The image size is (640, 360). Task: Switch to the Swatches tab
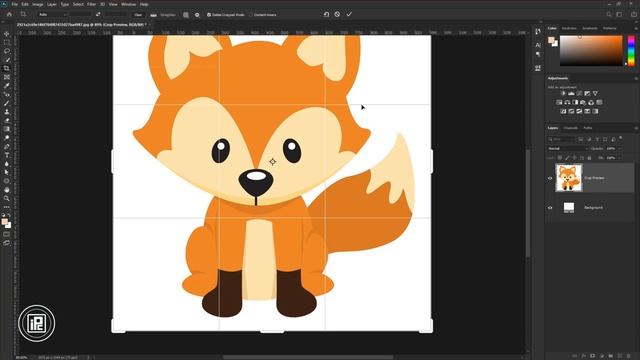pyautogui.click(x=569, y=28)
